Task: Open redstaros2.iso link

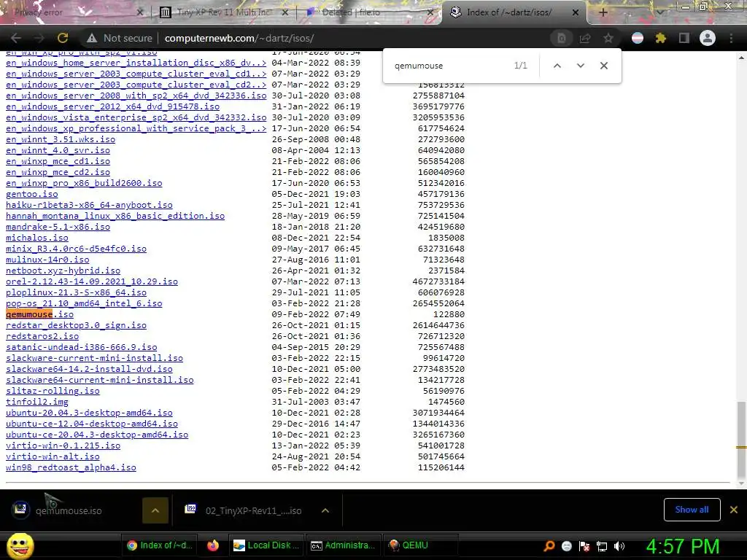Action: point(42,336)
